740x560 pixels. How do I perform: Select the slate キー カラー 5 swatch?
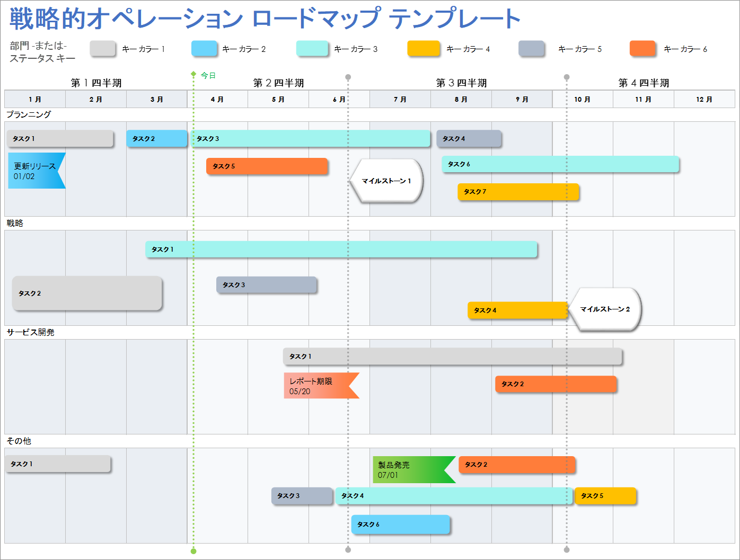point(532,49)
